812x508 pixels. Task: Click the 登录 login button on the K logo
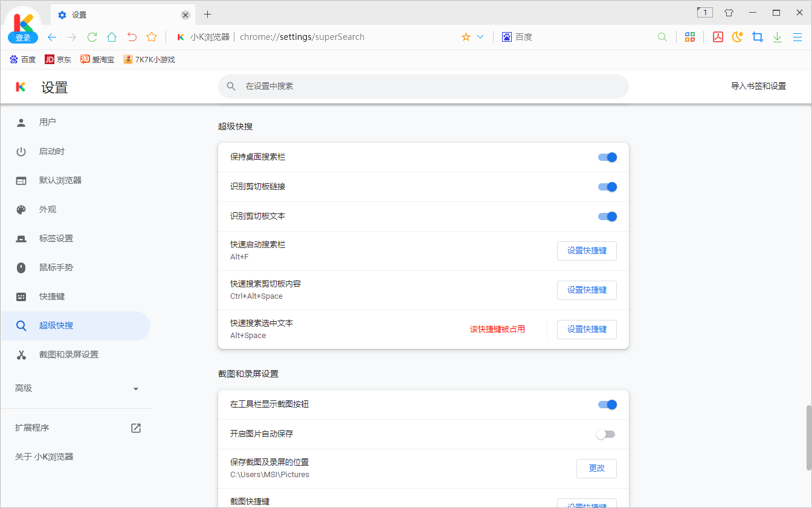point(23,37)
